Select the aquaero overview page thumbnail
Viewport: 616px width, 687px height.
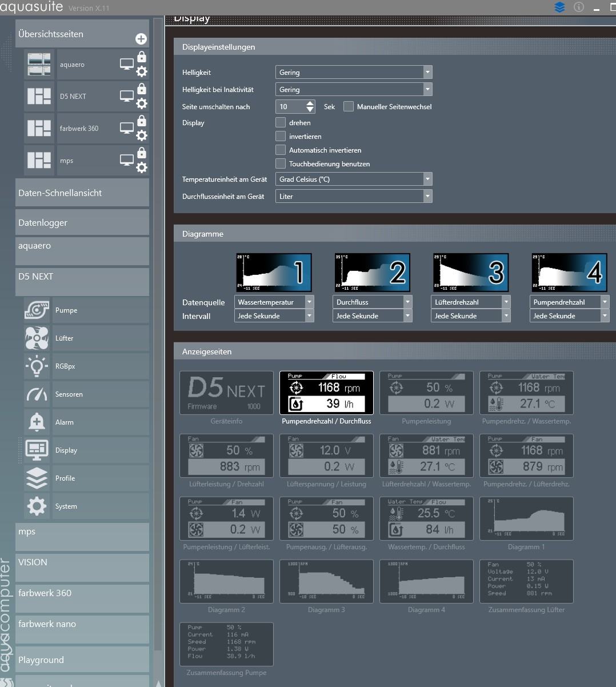[x=39, y=65]
